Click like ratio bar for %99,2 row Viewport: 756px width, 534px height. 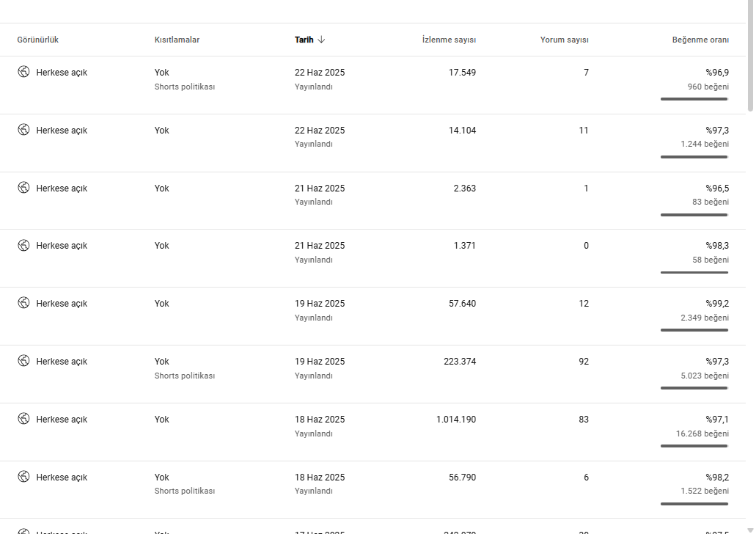[694, 330]
